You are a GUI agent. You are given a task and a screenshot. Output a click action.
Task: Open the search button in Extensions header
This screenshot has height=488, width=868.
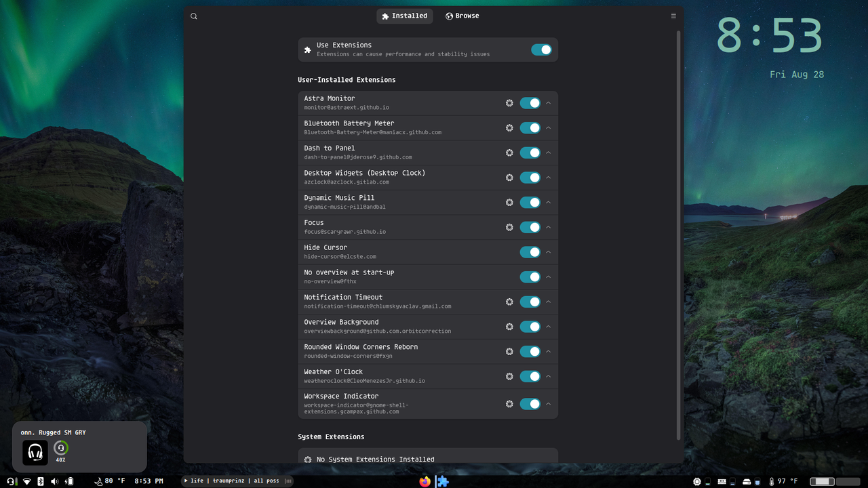(x=194, y=16)
